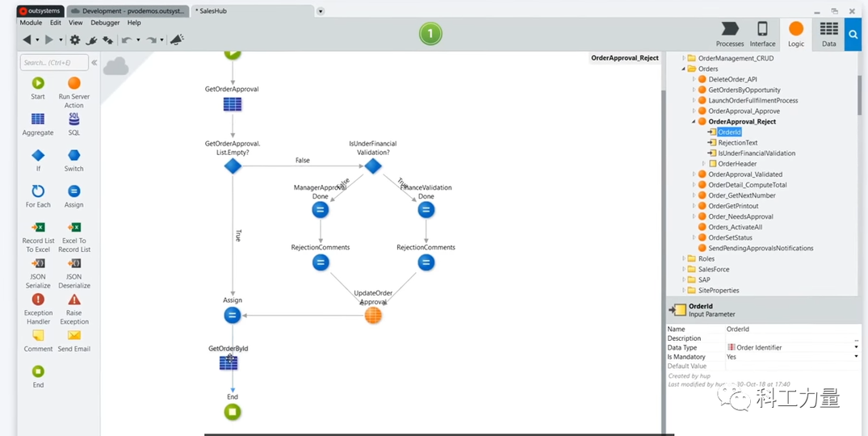The height and width of the screenshot is (436, 868).
Task: Pick the SQL tool icon
Action: coord(73,119)
